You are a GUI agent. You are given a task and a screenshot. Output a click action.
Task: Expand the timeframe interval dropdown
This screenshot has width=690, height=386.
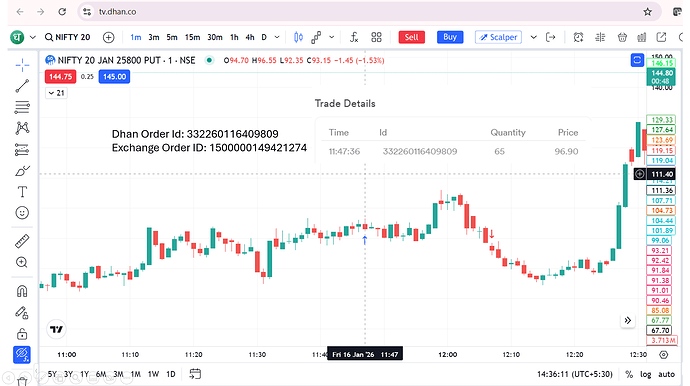click(277, 37)
